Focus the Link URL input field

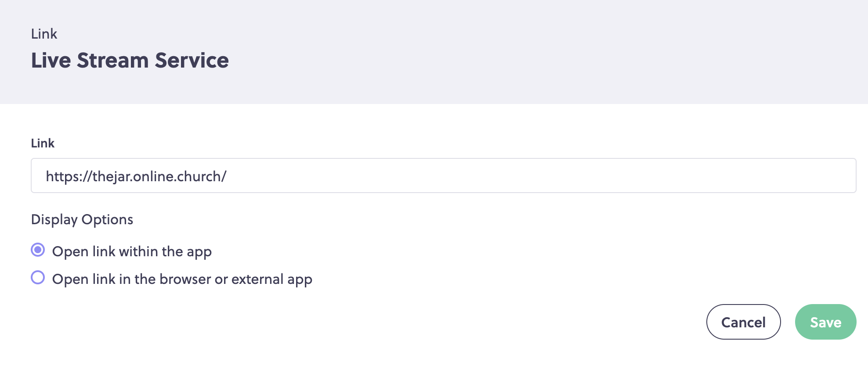444,176
